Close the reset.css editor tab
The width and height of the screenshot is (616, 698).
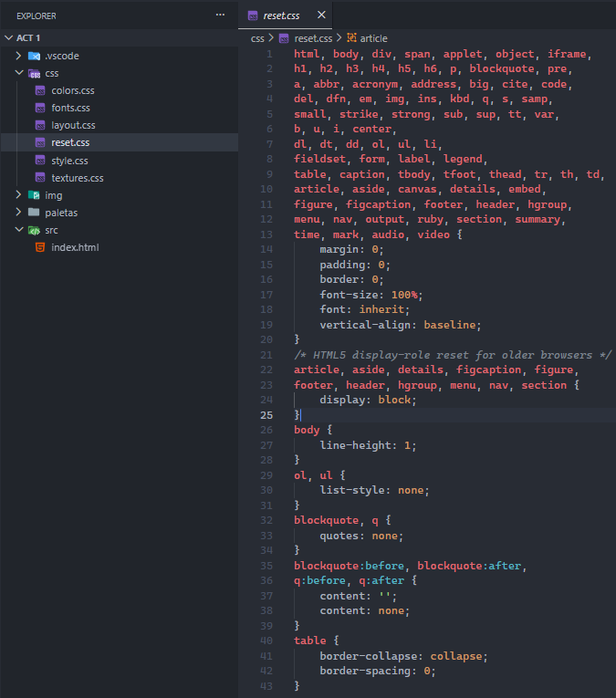(x=320, y=16)
